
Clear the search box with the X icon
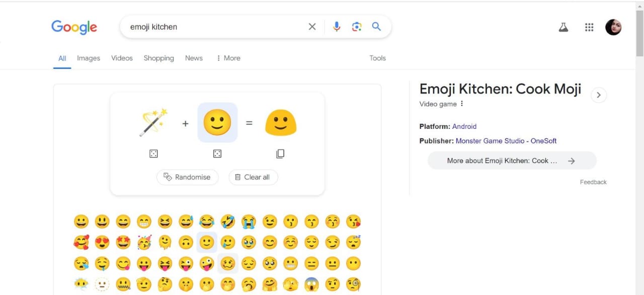pos(312,26)
